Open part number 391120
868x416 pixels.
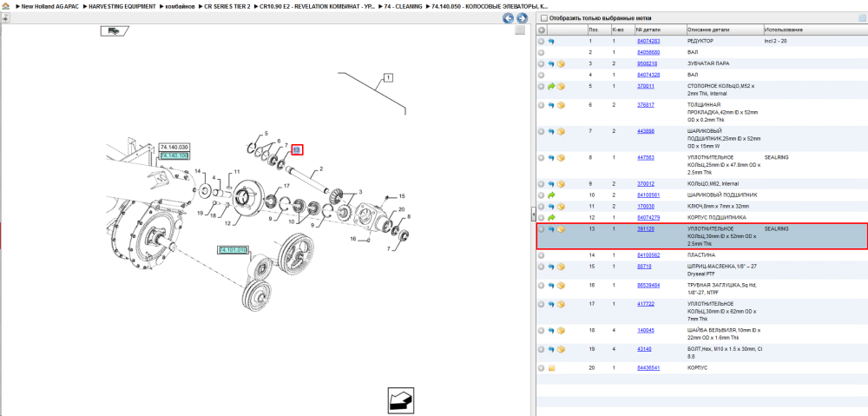(x=646, y=228)
